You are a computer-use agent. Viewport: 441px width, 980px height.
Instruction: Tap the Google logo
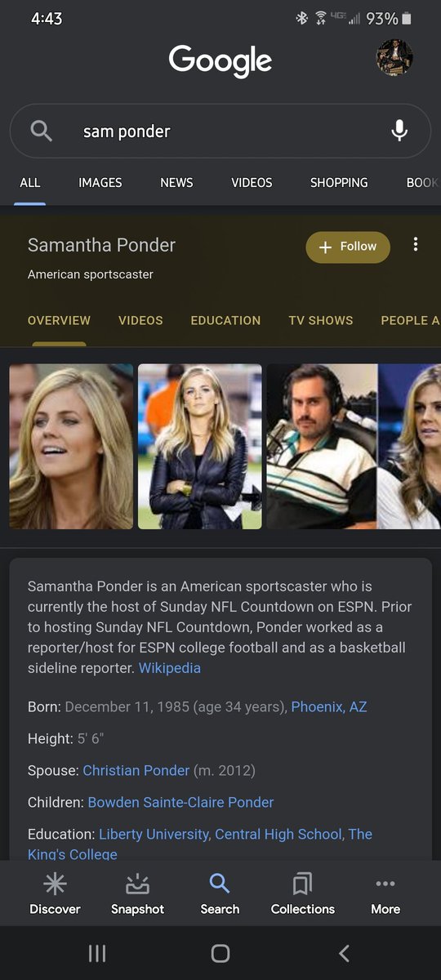pyautogui.click(x=220, y=61)
